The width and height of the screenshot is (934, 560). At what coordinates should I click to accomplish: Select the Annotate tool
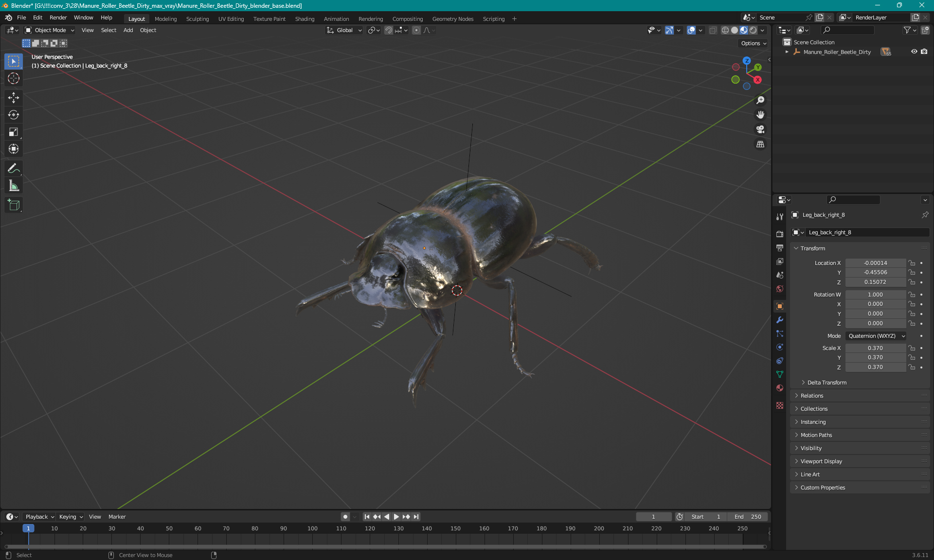pyautogui.click(x=14, y=168)
